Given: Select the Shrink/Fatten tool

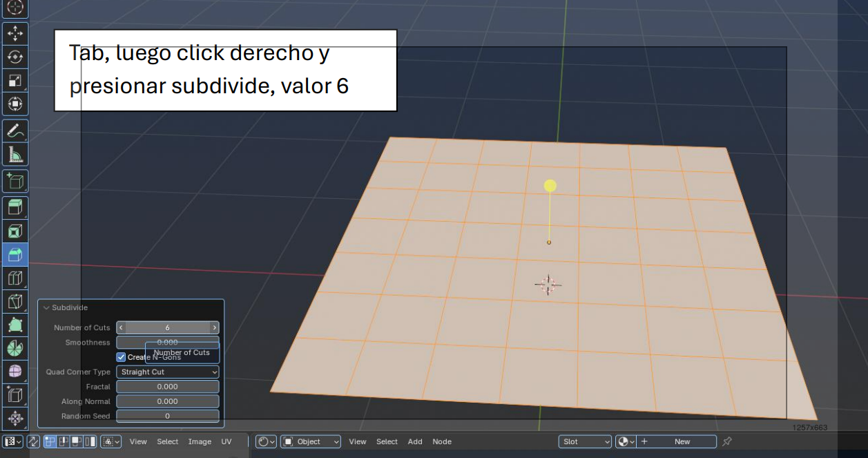Looking at the screenshot, I should [x=15, y=418].
